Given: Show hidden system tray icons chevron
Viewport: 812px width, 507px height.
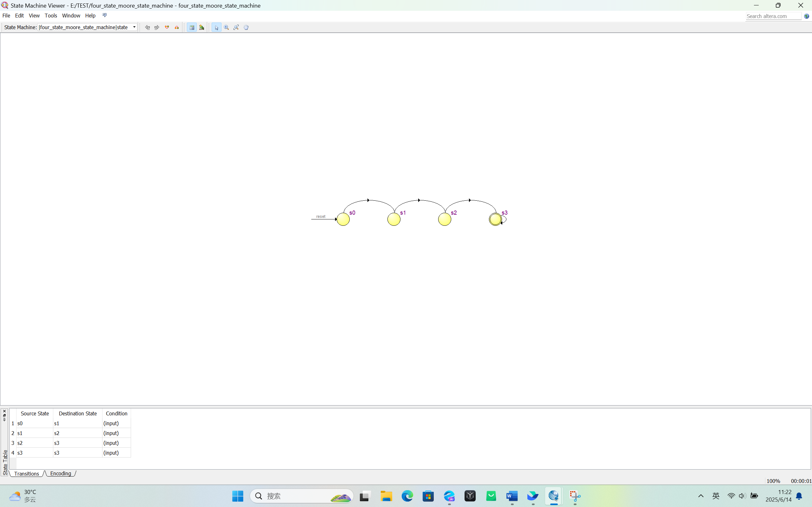Looking at the screenshot, I should coord(701,496).
